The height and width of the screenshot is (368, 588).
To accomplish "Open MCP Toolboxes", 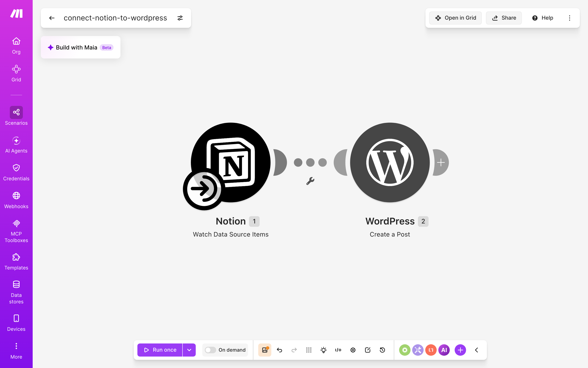I will click(x=16, y=231).
